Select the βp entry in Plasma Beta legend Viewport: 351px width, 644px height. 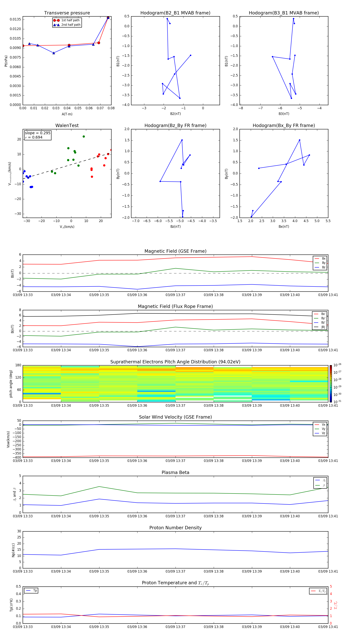coord(321,480)
